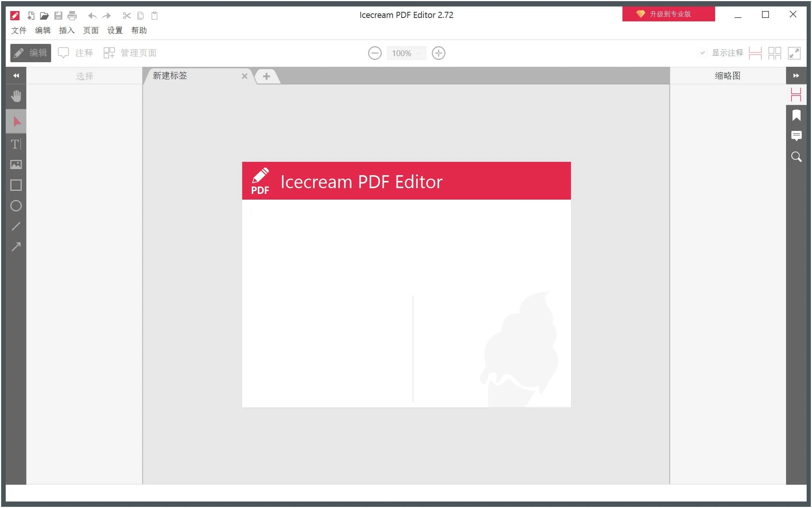Toggle the 显示注释 checkbox
Image resolution: width=812 pixels, height=508 pixels.
702,53
